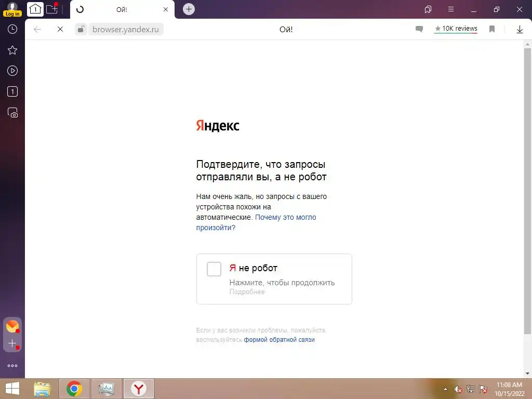The image size is (532, 399).
Task: Click the vertical page scrollbar
Action: click(528, 191)
